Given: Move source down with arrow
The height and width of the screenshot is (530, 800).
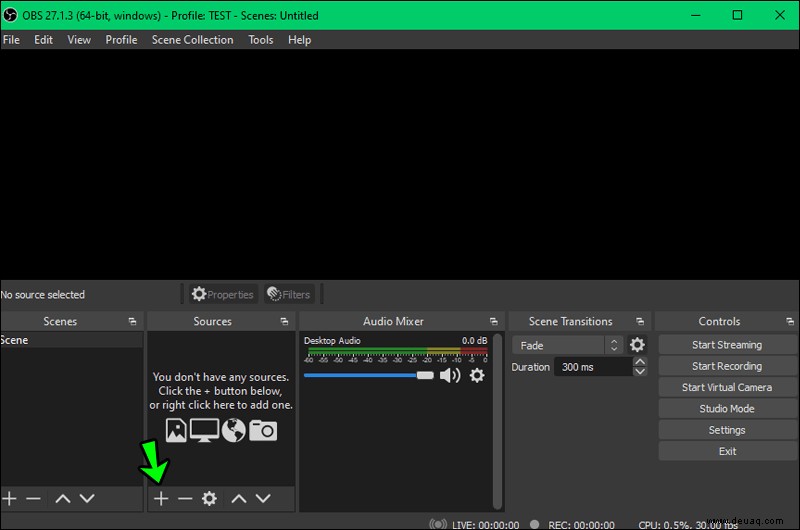Looking at the screenshot, I should tap(263, 498).
